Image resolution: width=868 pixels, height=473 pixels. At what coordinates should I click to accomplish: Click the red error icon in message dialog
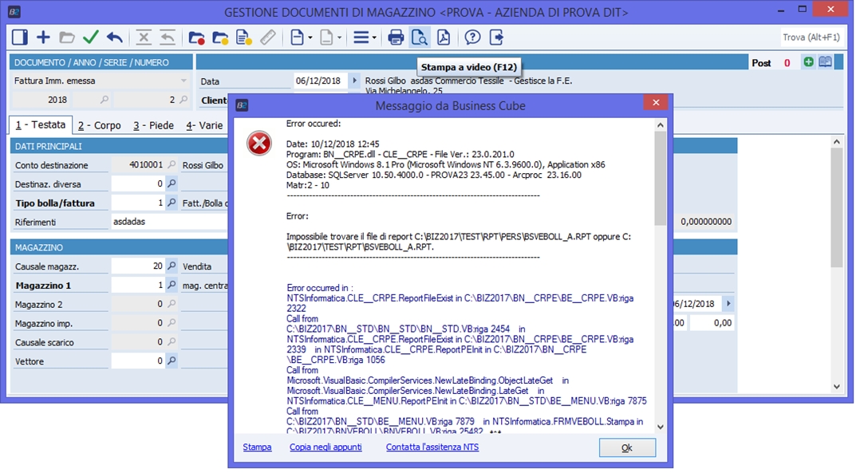point(259,144)
